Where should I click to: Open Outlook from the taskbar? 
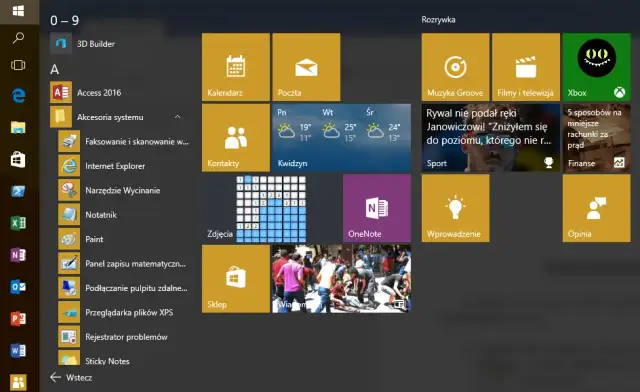click(x=18, y=287)
